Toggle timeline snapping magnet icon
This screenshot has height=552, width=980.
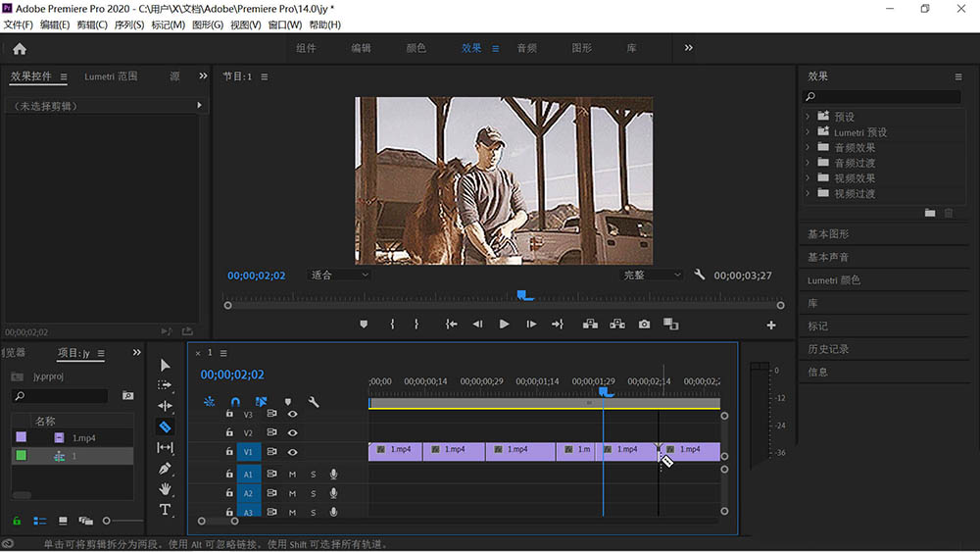click(235, 402)
